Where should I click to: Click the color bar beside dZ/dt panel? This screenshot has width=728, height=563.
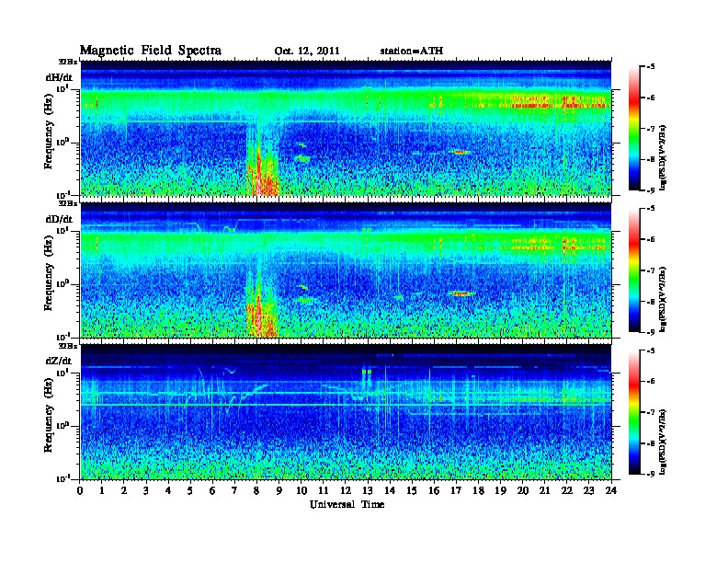click(634, 412)
